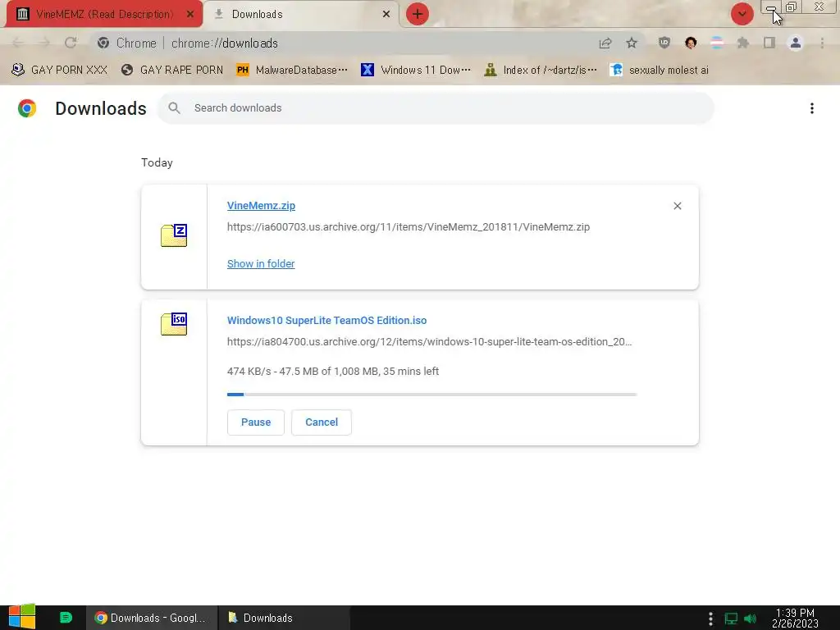
Task: Pause the Windows10 iso download
Action: tap(256, 422)
